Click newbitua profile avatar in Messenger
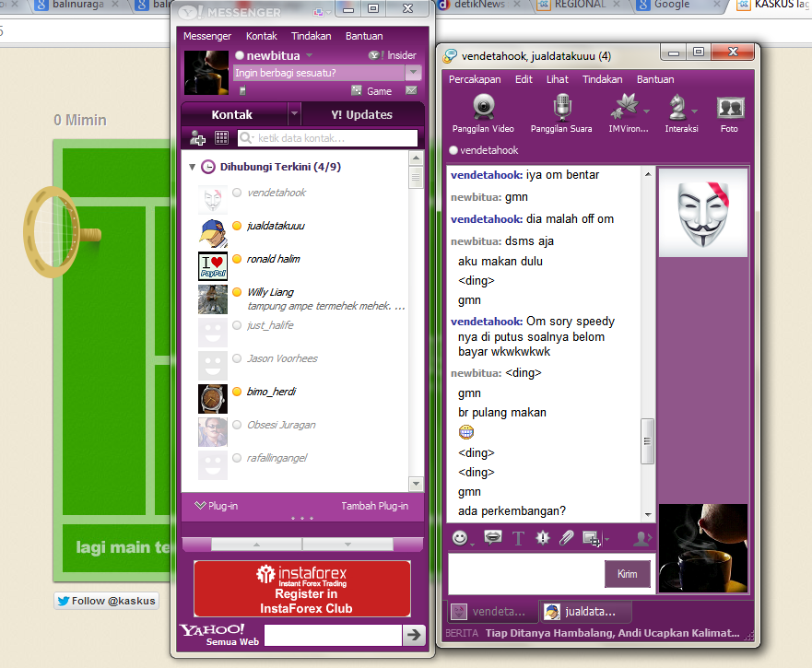Image resolution: width=812 pixels, height=668 pixels. pyautogui.click(x=206, y=73)
